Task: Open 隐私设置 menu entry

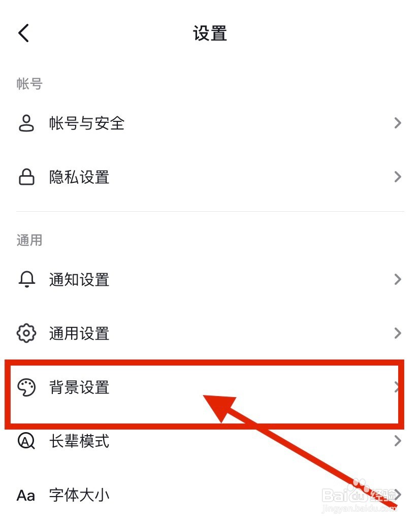Action: pyautogui.click(x=210, y=177)
